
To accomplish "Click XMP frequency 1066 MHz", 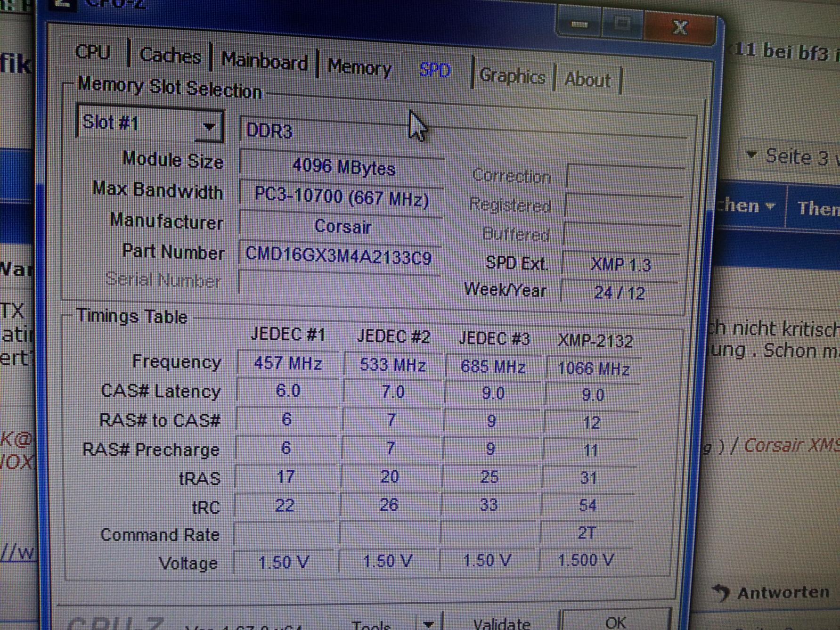I will click(x=593, y=368).
